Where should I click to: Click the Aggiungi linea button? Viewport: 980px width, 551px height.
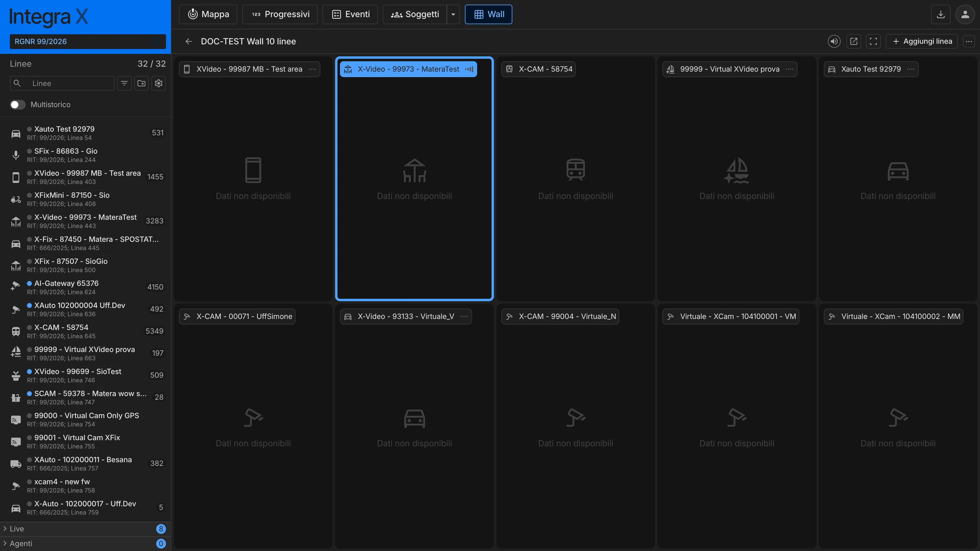(x=922, y=41)
